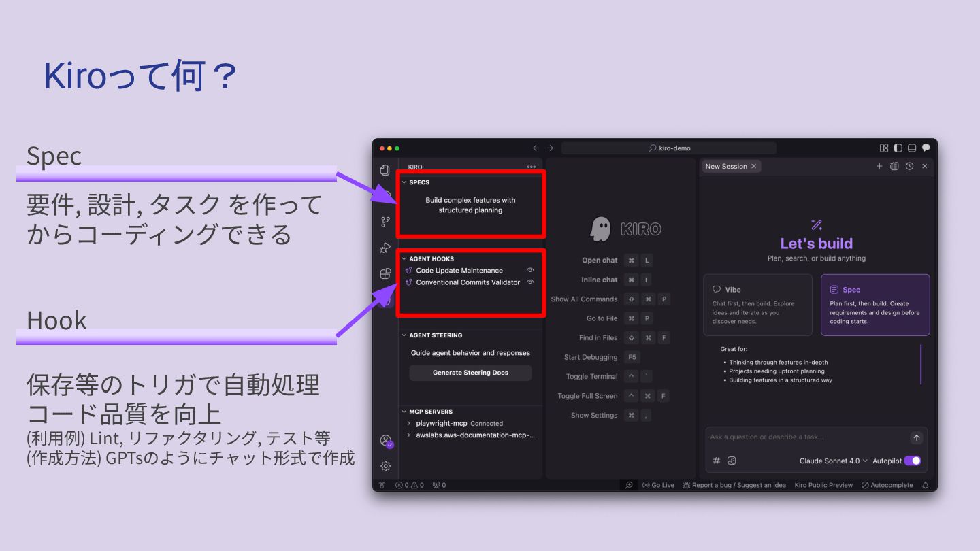Image resolution: width=980 pixels, height=551 pixels.
Task: Open the Extensions view
Action: tap(385, 273)
